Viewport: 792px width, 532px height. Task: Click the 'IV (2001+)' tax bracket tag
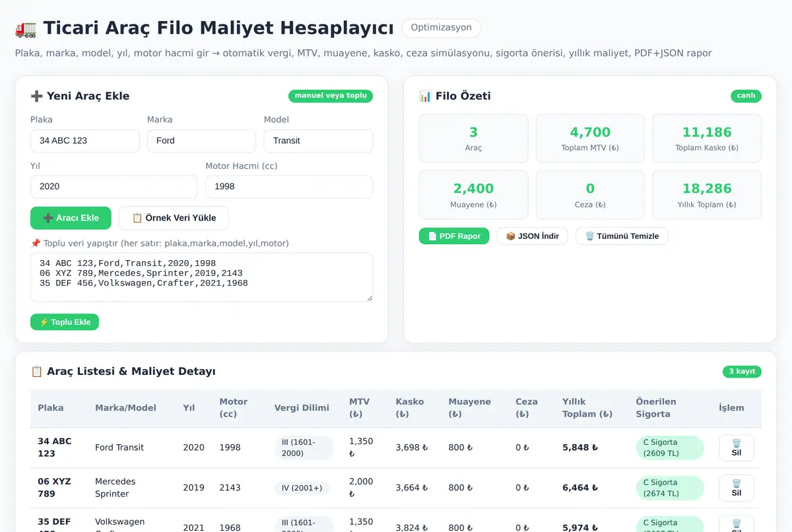[x=302, y=488]
